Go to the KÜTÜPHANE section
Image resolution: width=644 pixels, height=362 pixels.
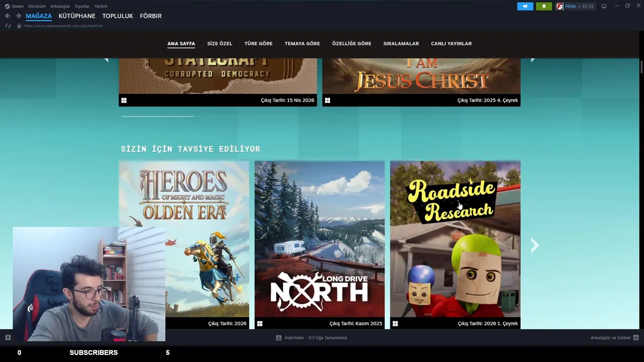click(x=77, y=16)
